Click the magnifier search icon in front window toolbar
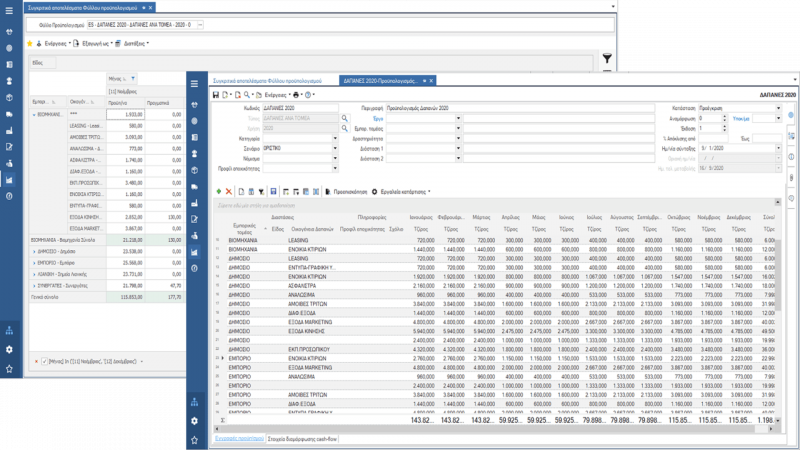 [247, 95]
